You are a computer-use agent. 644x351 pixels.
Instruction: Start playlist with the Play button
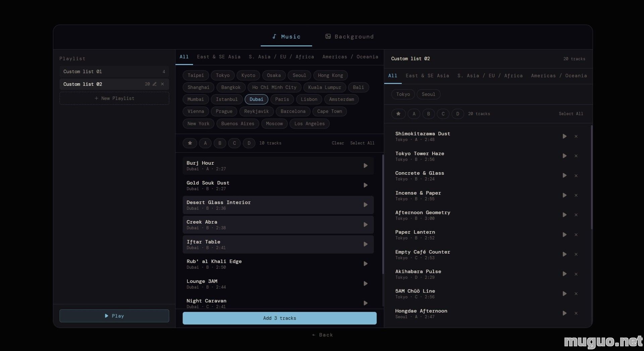[x=114, y=316]
